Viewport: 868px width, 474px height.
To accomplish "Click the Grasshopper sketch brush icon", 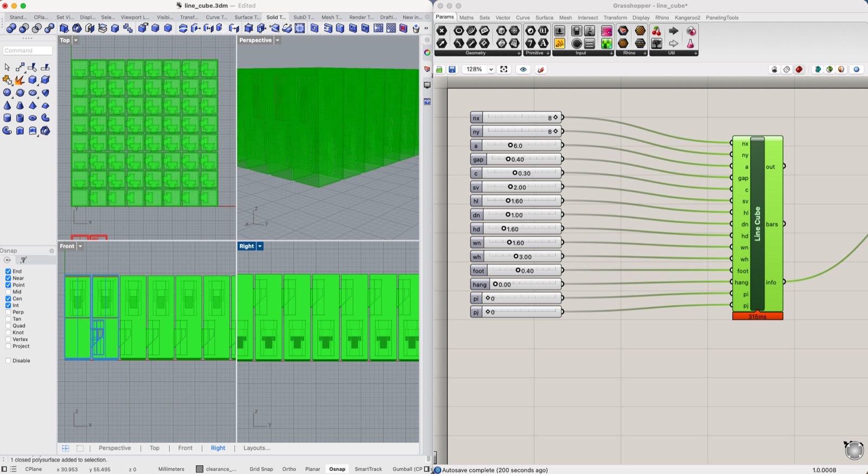I will click(x=541, y=69).
